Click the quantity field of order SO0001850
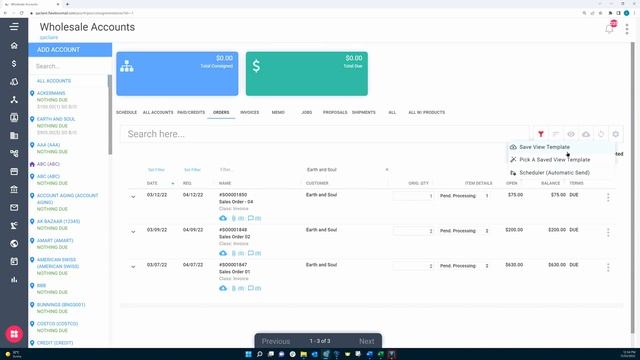The width and height of the screenshot is (640, 360). pos(413,196)
